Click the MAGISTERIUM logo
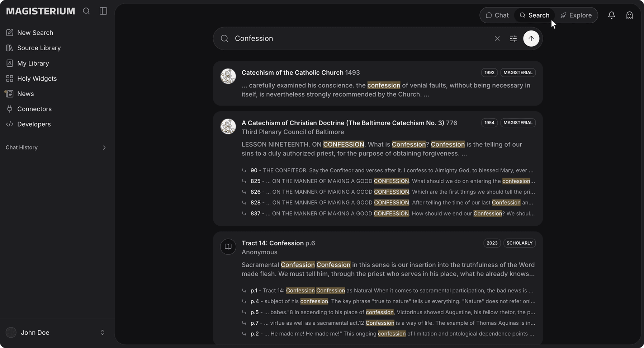The width and height of the screenshot is (644, 348). [x=41, y=11]
